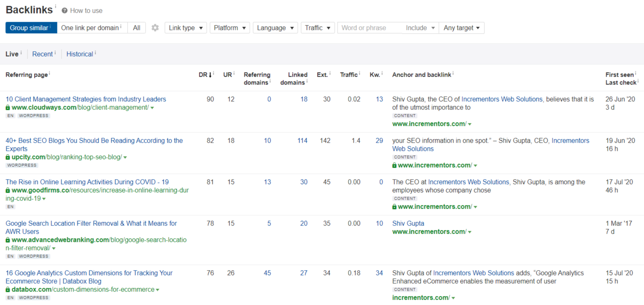
Task: Click the lock icon beside the upcity.com URL
Action: [x=8, y=157]
